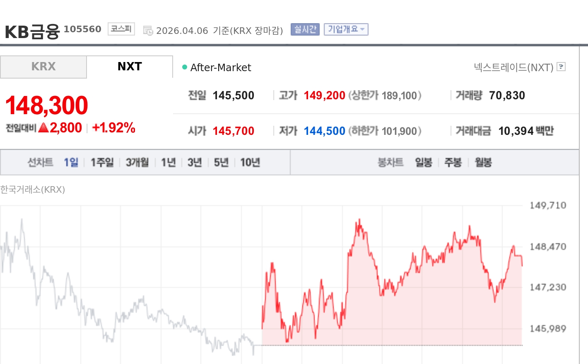The image size is (588, 364).
Task: Click the 코스피 market badge
Action: (121, 28)
